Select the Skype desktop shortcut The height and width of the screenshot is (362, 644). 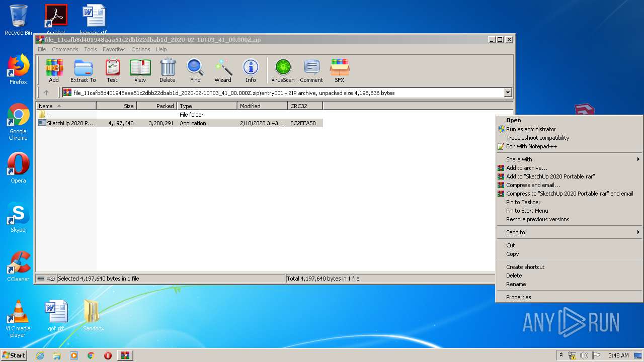(18, 217)
